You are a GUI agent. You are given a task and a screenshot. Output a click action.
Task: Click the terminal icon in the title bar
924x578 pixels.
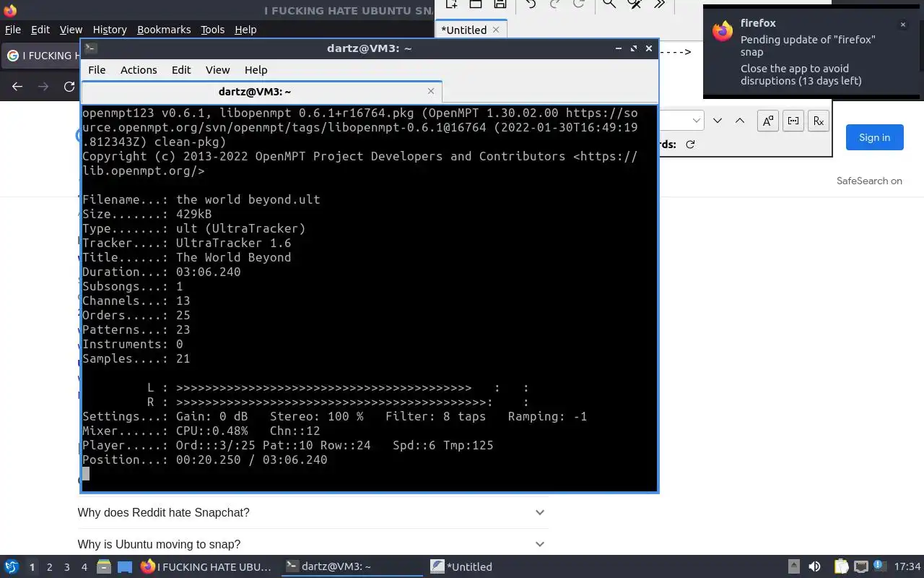coord(90,48)
